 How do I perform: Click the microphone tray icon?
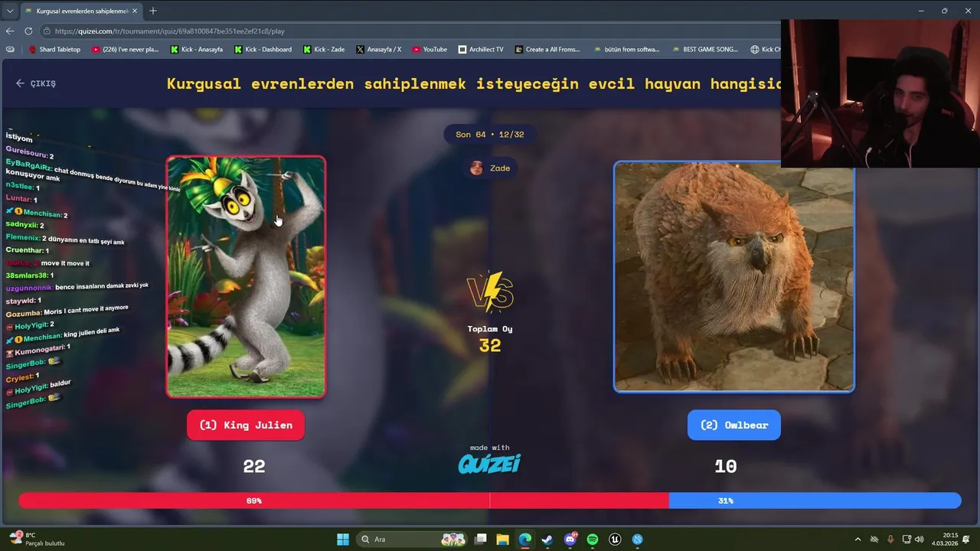[x=890, y=540]
